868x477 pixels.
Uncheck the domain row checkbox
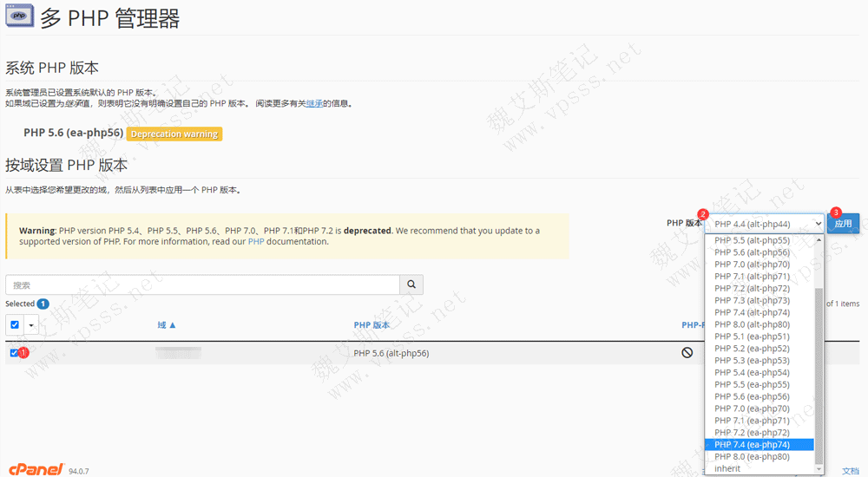click(14, 353)
